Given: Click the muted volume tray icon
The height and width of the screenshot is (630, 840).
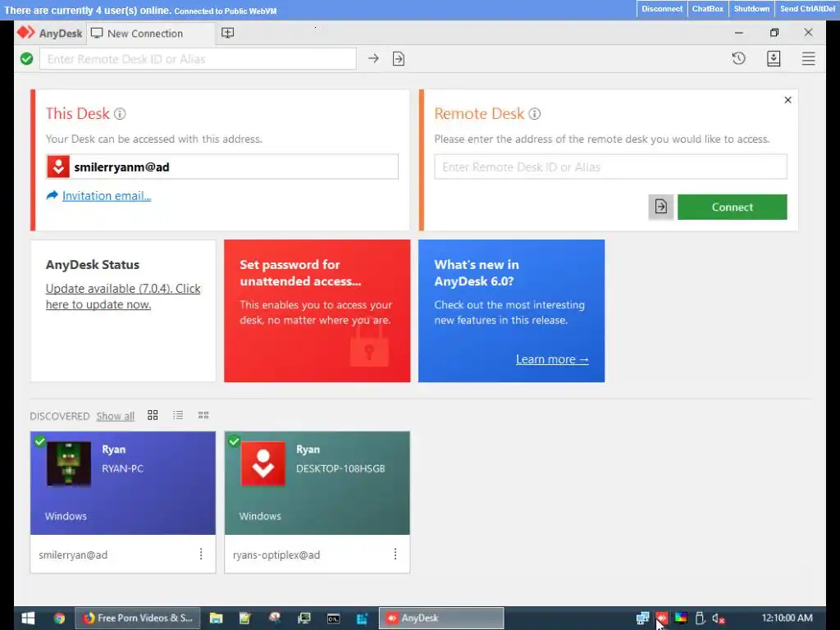Looking at the screenshot, I should click(719, 619).
